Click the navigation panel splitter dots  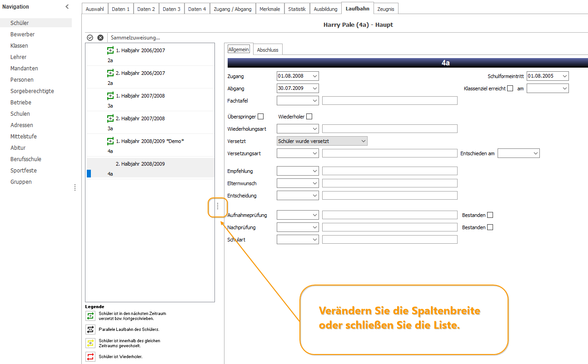[x=75, y=187]
